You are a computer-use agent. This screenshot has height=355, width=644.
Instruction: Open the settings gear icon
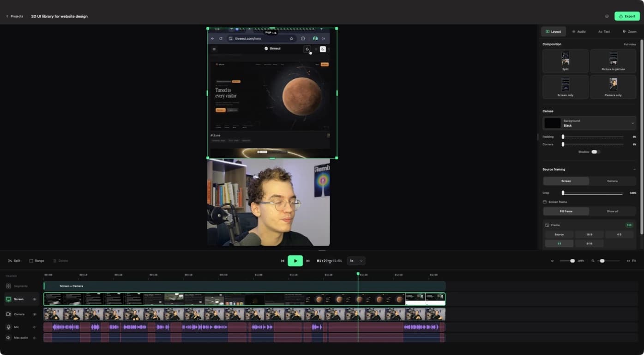[x=607, y=16]
